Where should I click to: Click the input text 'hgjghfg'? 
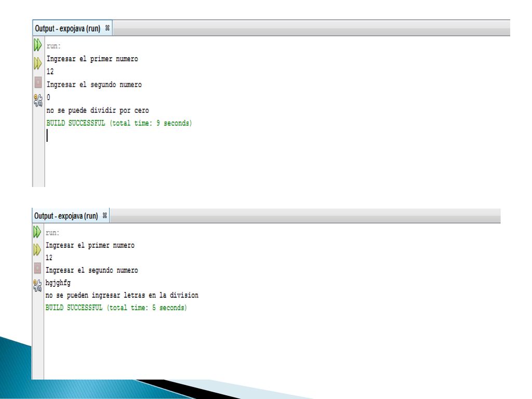58,283
